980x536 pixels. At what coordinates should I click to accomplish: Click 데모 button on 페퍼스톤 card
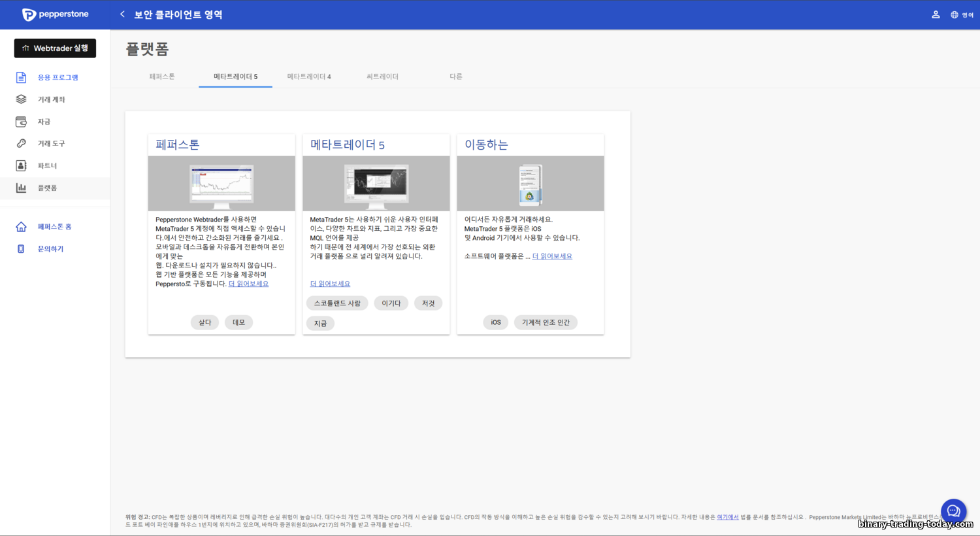tap(238, 322)
